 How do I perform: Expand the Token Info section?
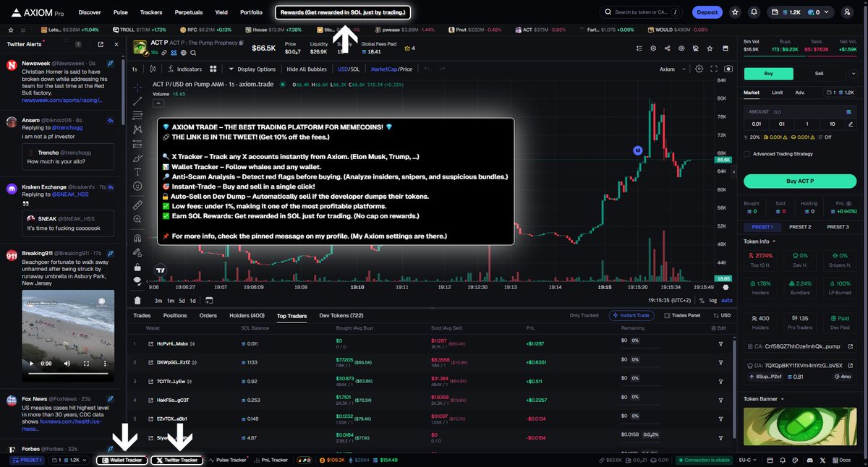click(x=759, y=241)
